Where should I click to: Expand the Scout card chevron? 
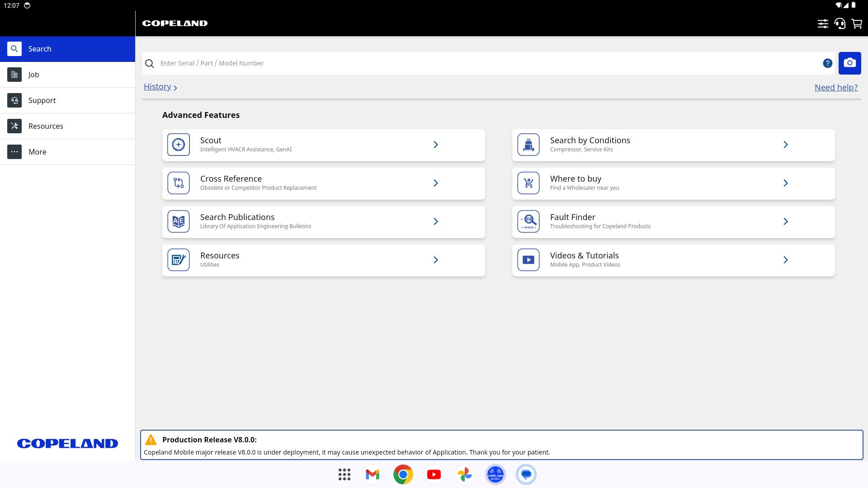(436, 145)
